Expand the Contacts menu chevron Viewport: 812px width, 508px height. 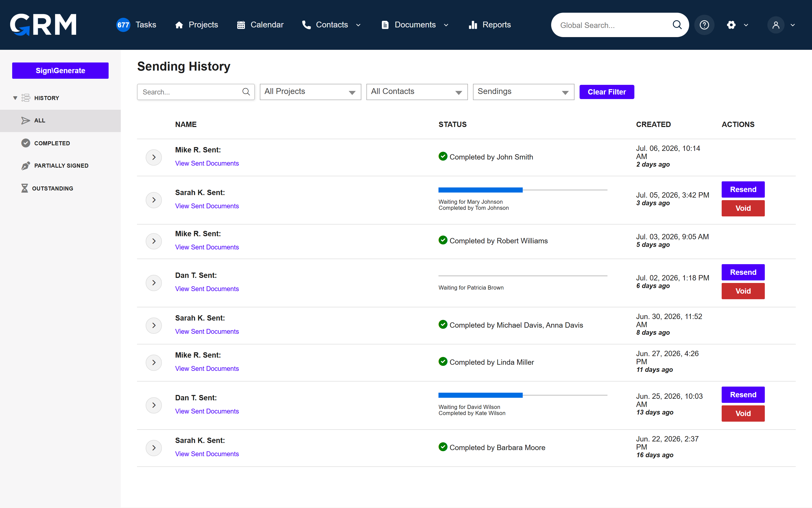358,25
